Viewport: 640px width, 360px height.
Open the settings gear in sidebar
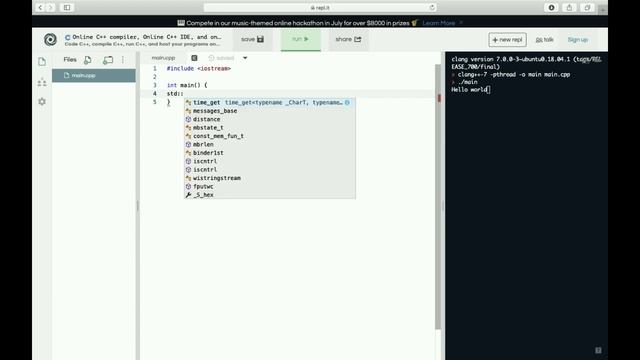[x=42, y=101]
